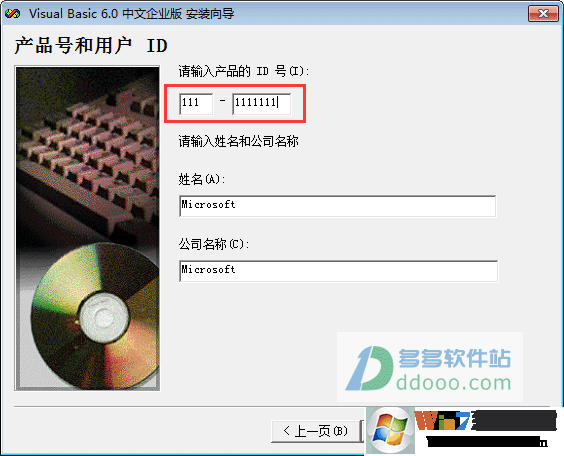The height and width of the screenshot is (456, 564).
Task: Click the ddooo.com watermark logo
Action: click(430, 367)
